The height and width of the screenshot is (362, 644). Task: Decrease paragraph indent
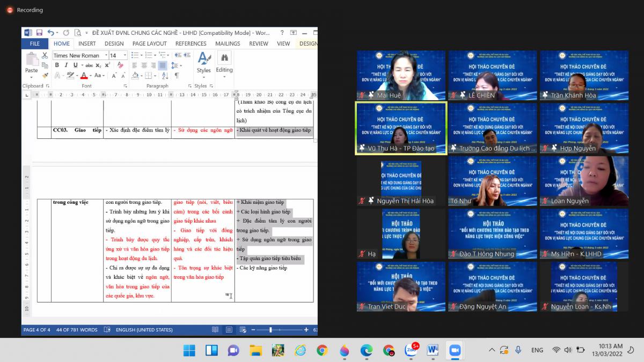click(178, 55)
